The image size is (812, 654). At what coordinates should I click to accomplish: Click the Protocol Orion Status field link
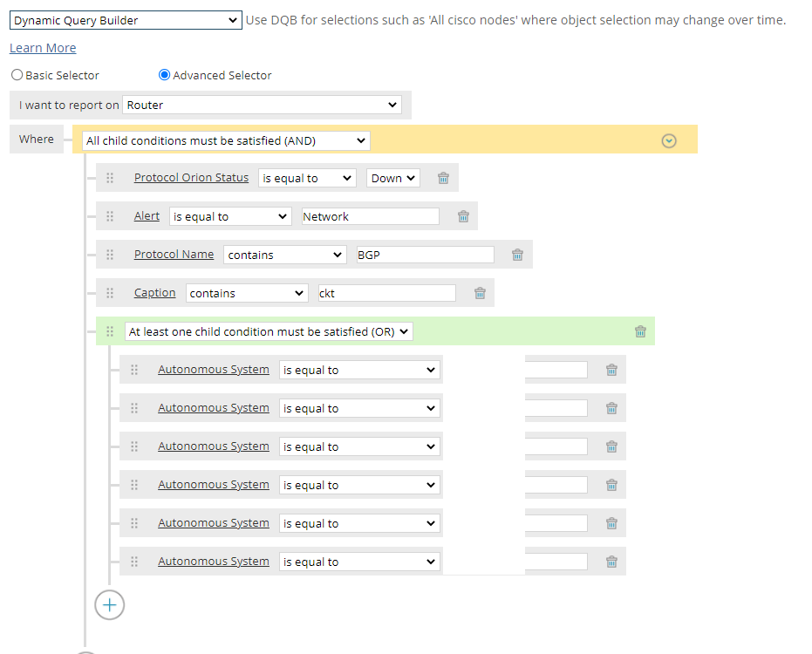tap(191, 178)
